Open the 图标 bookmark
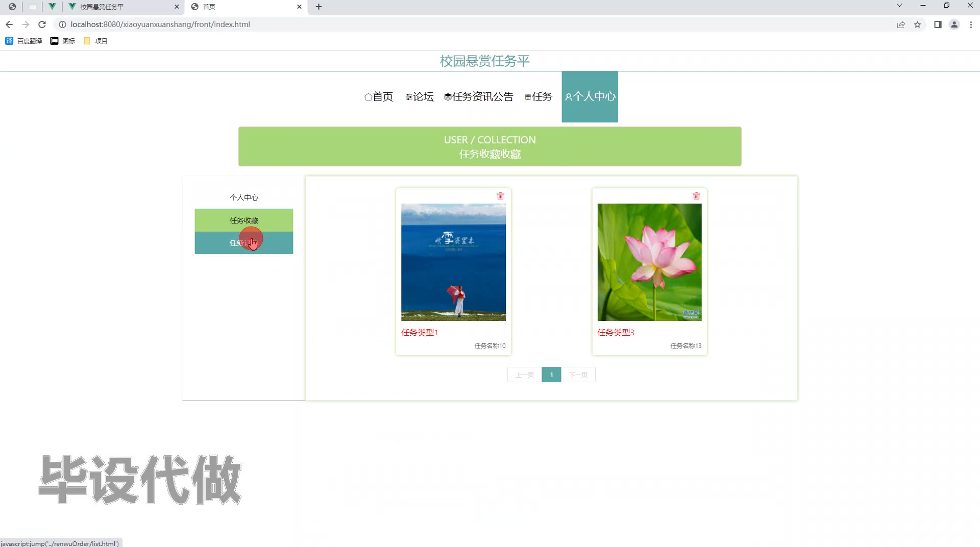The image size is (980, 547). [x=62, y=41]
